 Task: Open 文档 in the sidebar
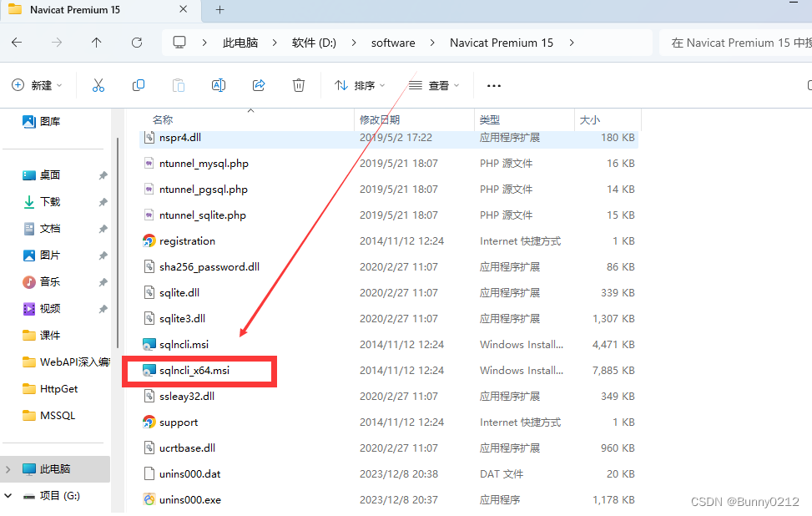tap(42, 229)
